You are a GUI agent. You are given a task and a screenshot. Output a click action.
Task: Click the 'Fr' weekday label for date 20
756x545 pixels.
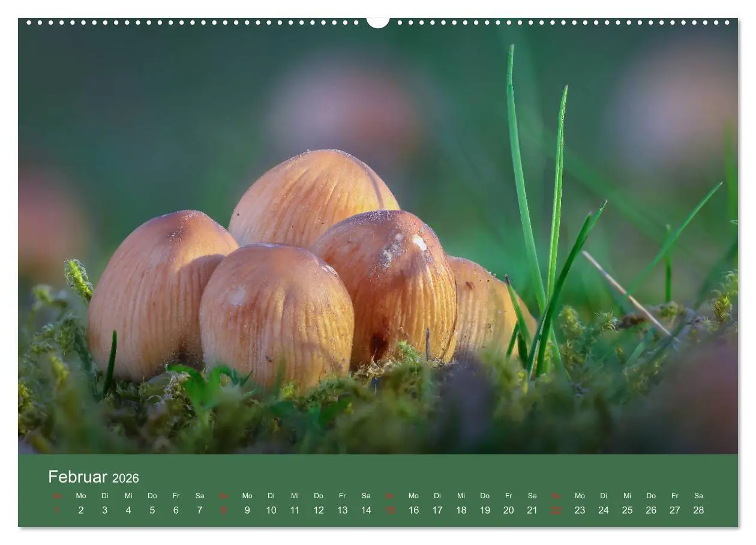[x=509, y=496]
